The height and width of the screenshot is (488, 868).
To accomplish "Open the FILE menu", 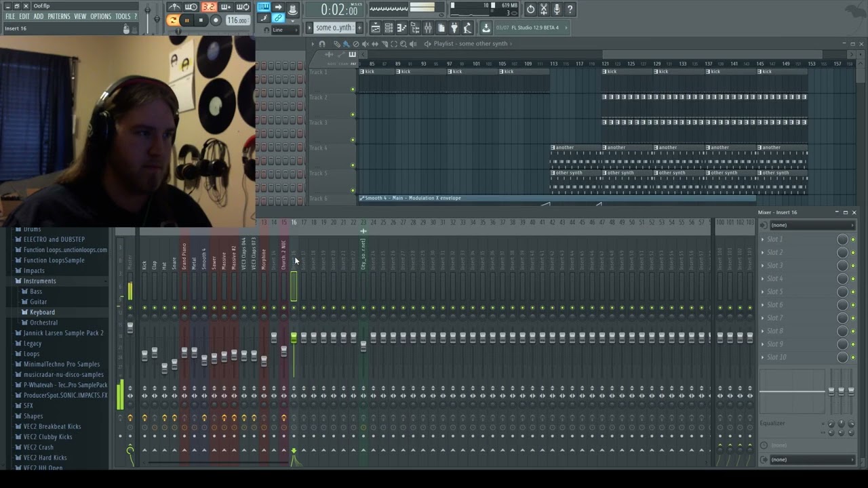I will (x=10, y=16).
